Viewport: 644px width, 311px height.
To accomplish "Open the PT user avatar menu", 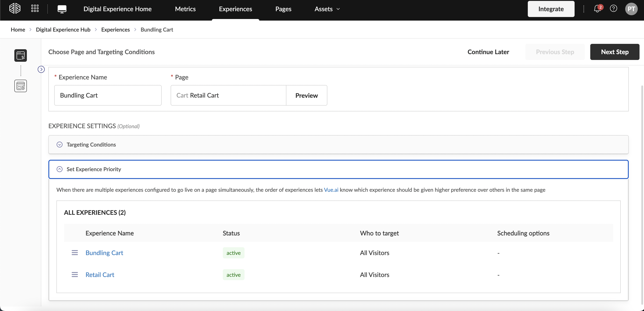I will 631,9.
